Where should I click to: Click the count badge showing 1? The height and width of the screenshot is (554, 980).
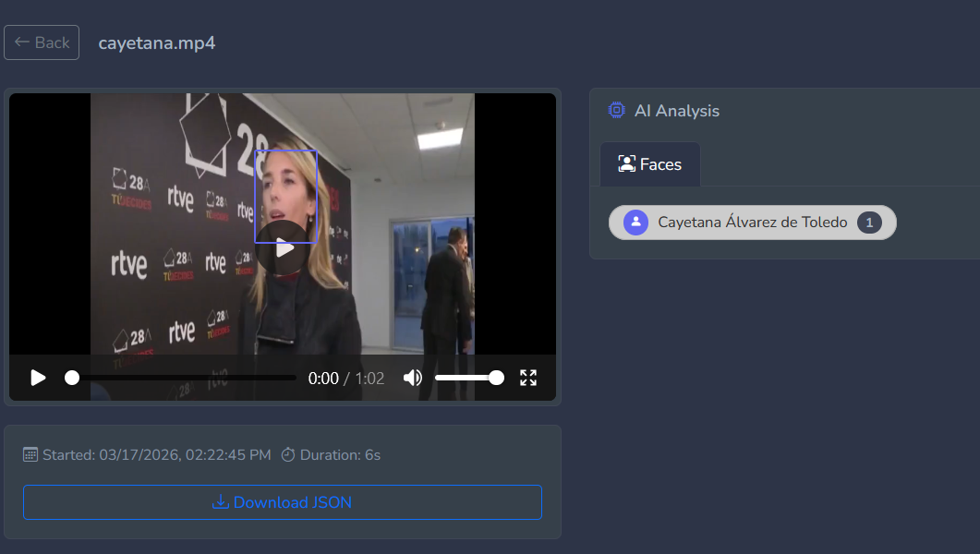click(x=869, y=223)
